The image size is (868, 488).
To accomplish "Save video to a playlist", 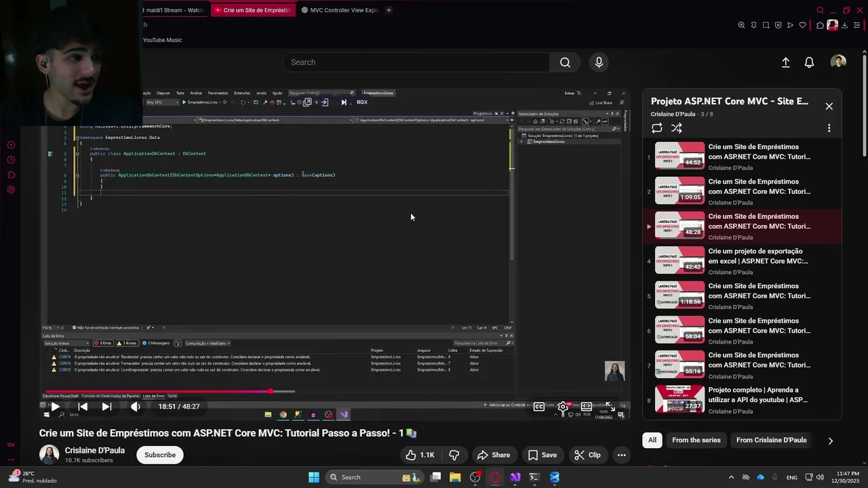I will (542, 455).
